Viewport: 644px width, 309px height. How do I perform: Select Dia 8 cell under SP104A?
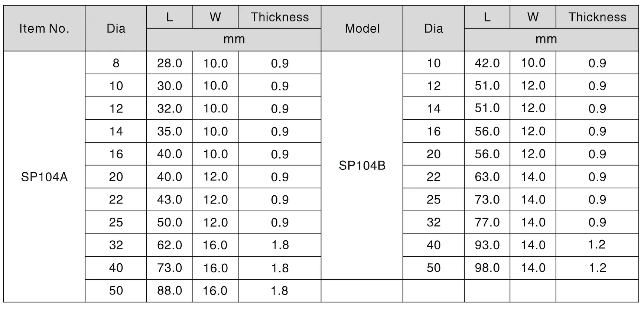(116, 63)
